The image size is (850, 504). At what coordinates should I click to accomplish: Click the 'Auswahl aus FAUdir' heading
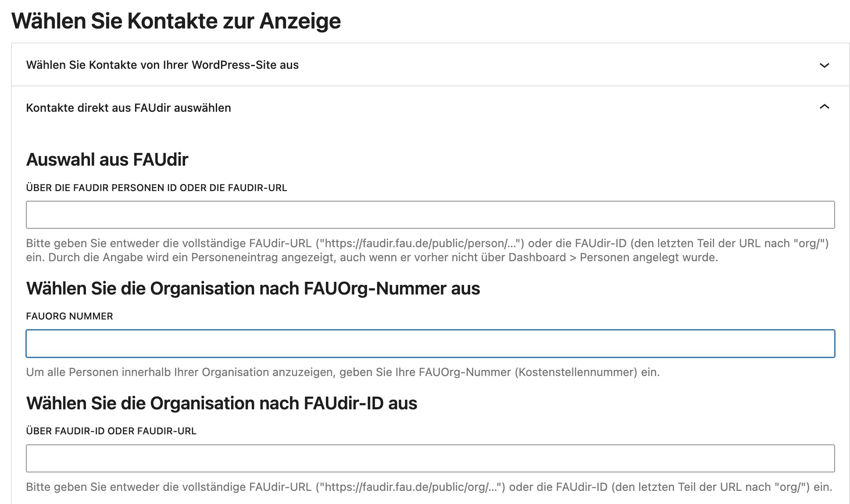point(107,160)
